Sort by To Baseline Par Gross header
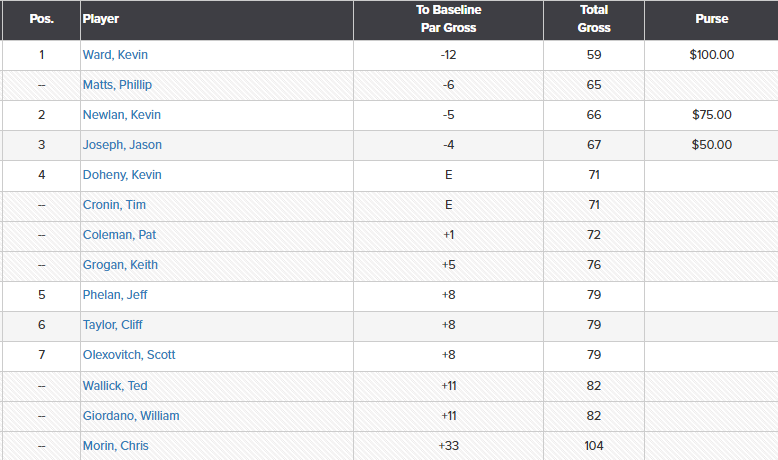Viewport: 778px width, 460px height. (x=449, y=20)
